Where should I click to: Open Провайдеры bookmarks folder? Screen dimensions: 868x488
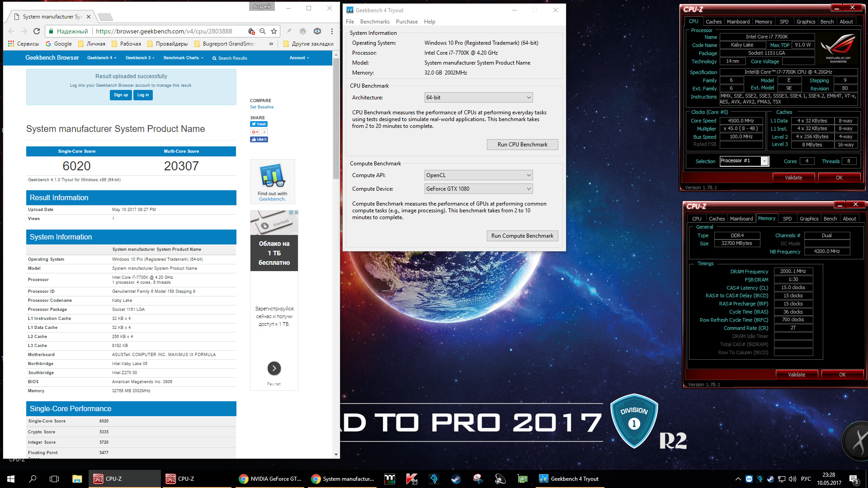167,44
